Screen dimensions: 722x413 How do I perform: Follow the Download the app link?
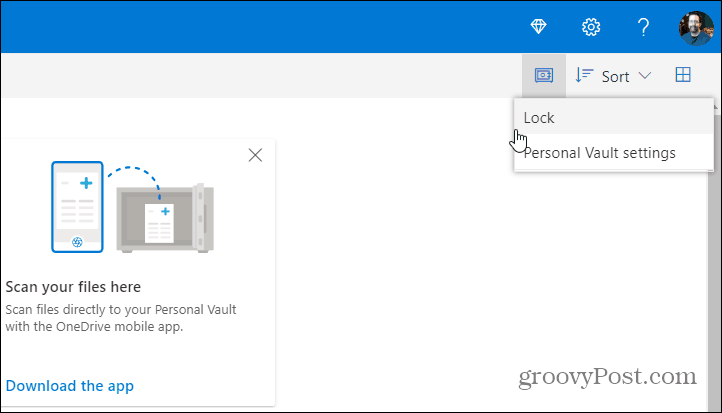point(70,385)
